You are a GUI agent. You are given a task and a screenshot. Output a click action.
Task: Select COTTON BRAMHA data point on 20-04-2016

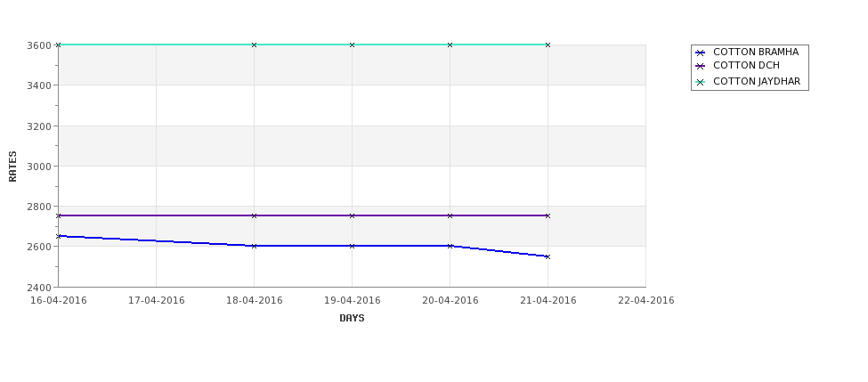pos(450,246)
